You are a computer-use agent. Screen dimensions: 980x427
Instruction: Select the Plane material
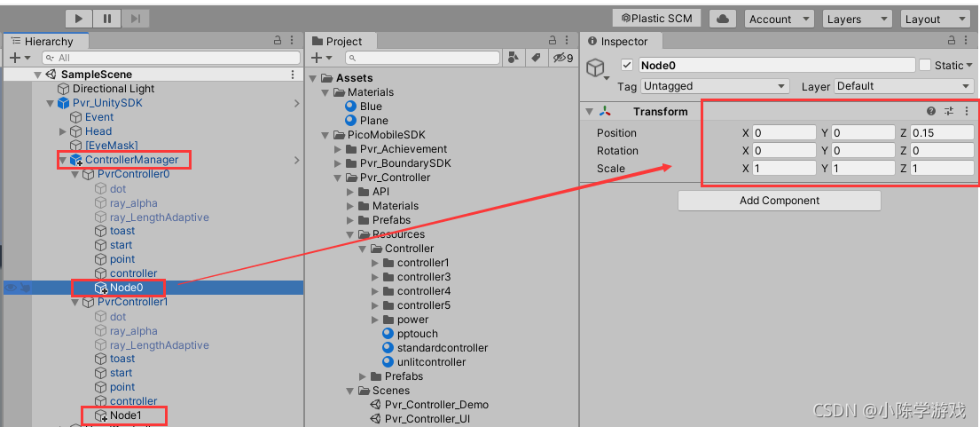pyautogui.click(x=373, y=121)
